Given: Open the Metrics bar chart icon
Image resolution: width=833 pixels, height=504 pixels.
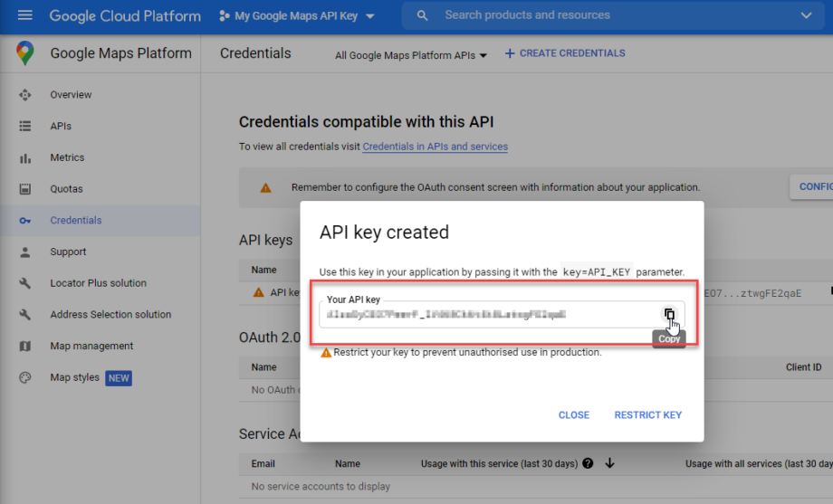Looking at the screenshot, I should [25, 158].
